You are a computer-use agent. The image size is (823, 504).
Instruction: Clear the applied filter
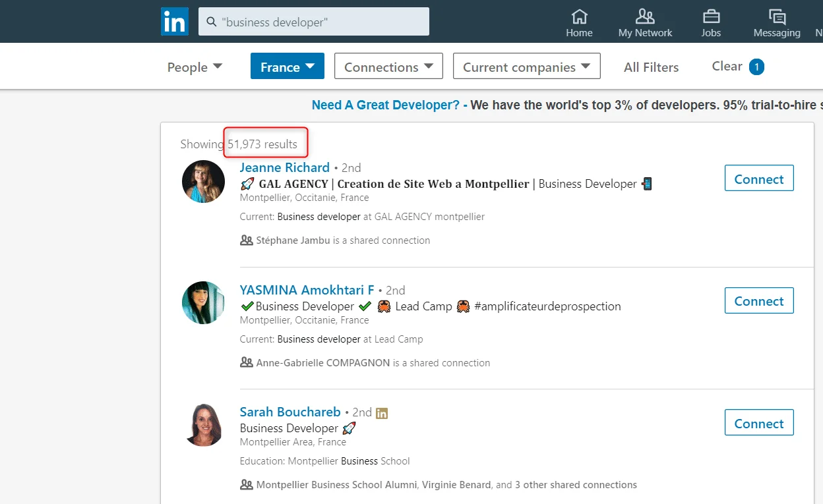[737, 66]
